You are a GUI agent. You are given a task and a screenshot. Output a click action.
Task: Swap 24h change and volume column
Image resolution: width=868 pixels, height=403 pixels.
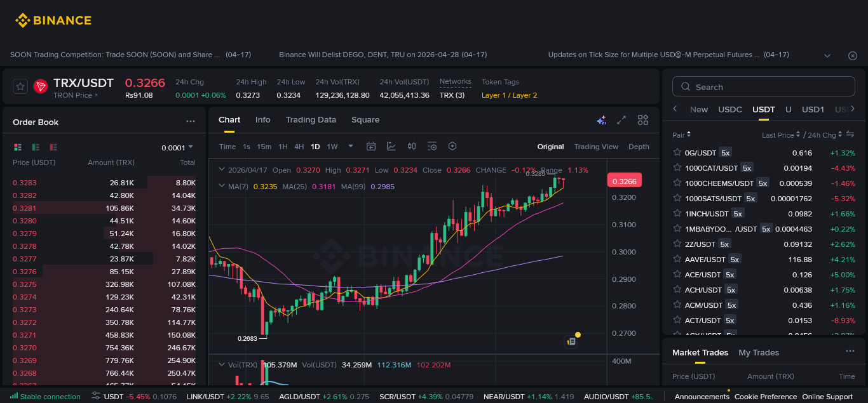click(850, 135)
